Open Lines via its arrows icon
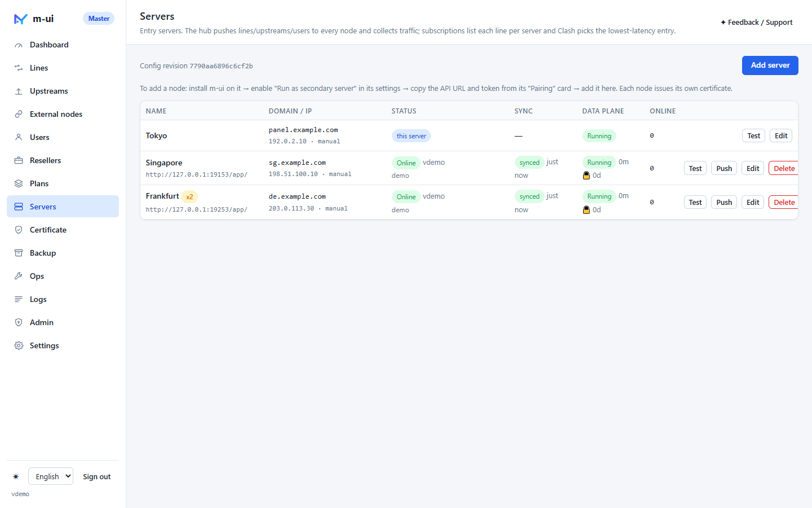The image size is (812, 508). (19, 68)
